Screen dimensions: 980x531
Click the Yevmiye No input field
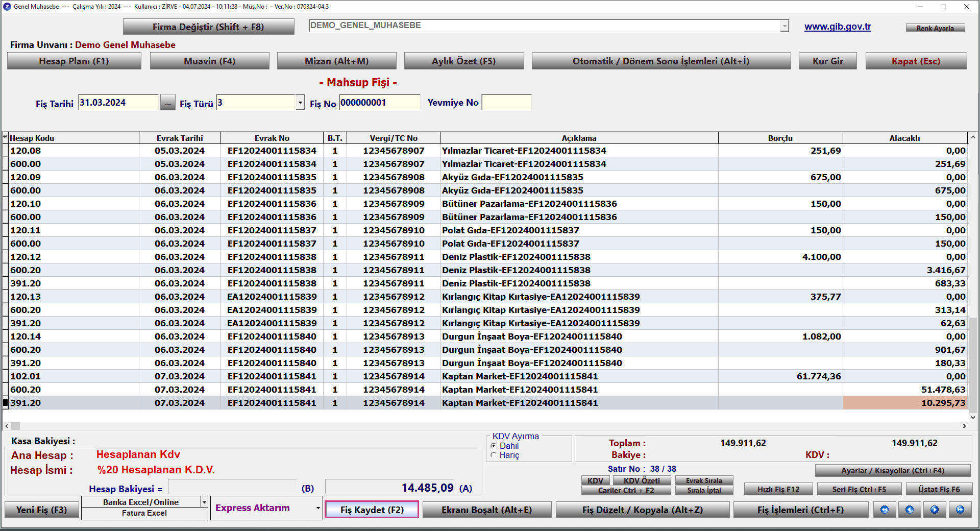pyautogui.click(x=506, y=103)
